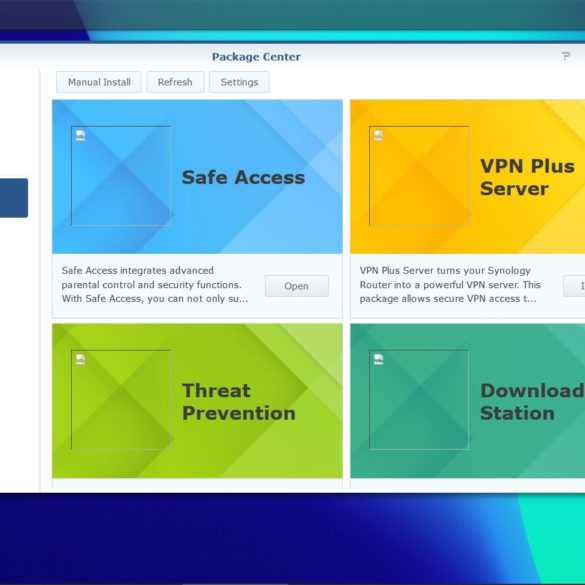Image resolution: width=585 pixels, height=585 pixels.
Task: Click the VPN Plus Server description text
Action: coord(450,285)
